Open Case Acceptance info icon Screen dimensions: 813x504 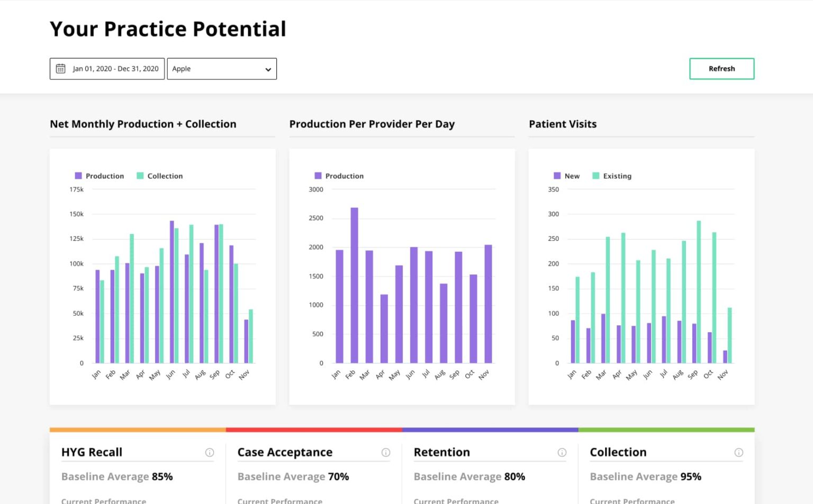(x=386, y=452)
